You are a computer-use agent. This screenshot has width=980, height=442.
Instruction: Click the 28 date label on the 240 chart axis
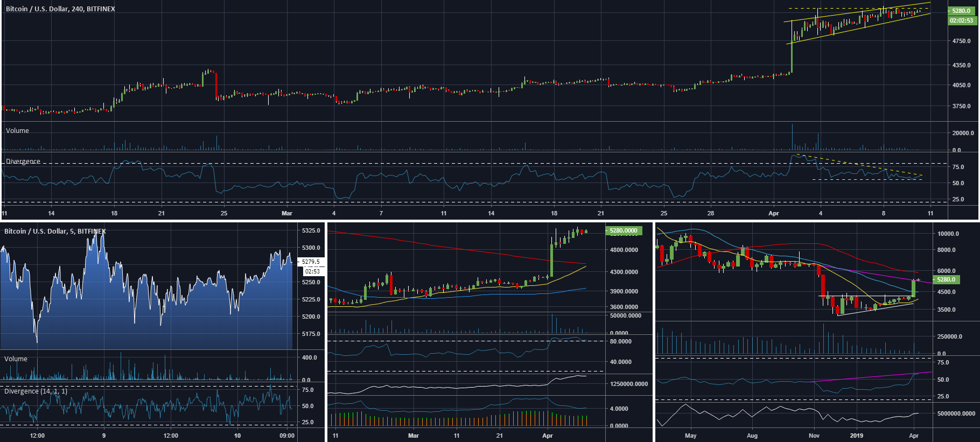(x=711, y=213)
